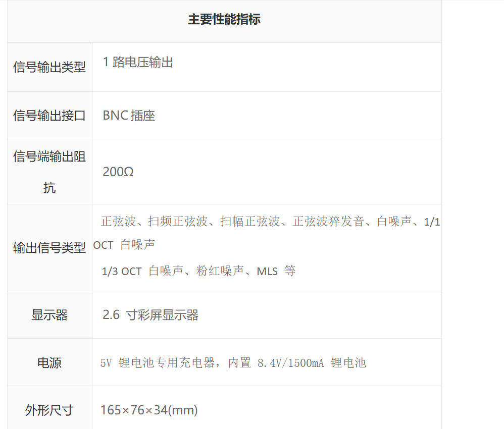Click the 正弦波猝发音 text
This screenshot has height=429, width=504.
tap(328, 222)
